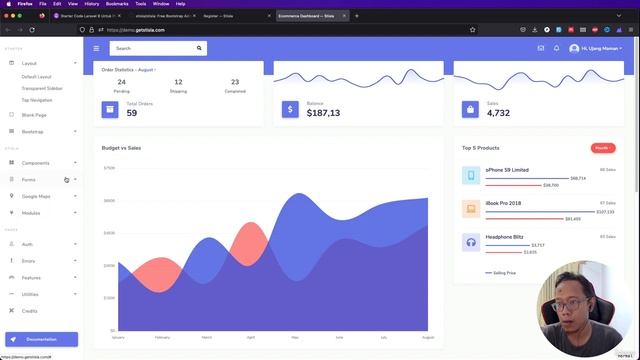This screenshot has height=360, width=640.
Task: Click the Balance dollar icon
Action: (290, 109)
